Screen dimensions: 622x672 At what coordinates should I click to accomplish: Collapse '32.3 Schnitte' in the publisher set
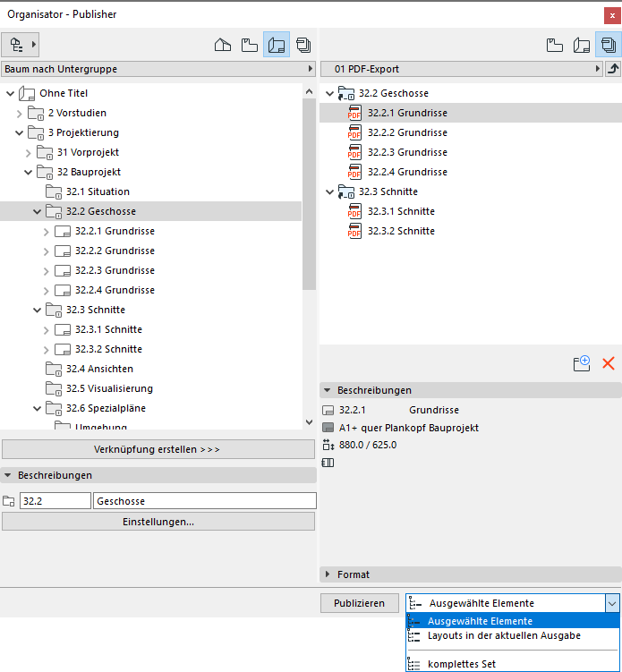click(x=329, y=192)
